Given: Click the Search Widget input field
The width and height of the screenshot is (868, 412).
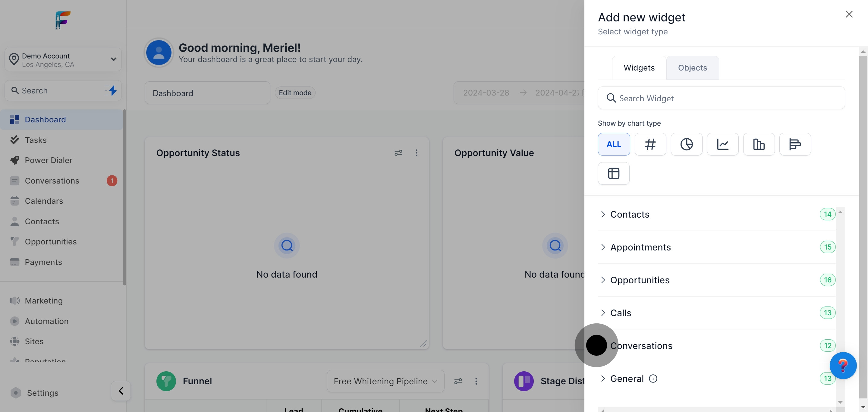Looking at the screenshot, I should (721, 98).
